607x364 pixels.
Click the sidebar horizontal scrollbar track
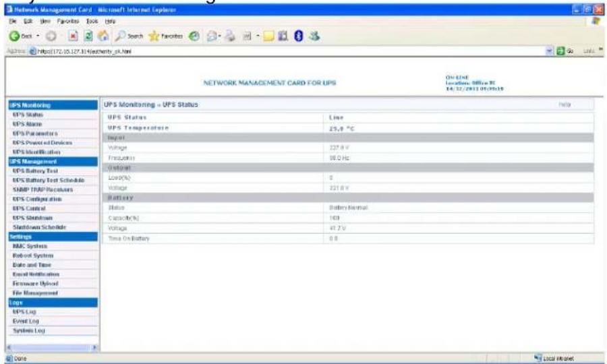(x=51, y=347)
